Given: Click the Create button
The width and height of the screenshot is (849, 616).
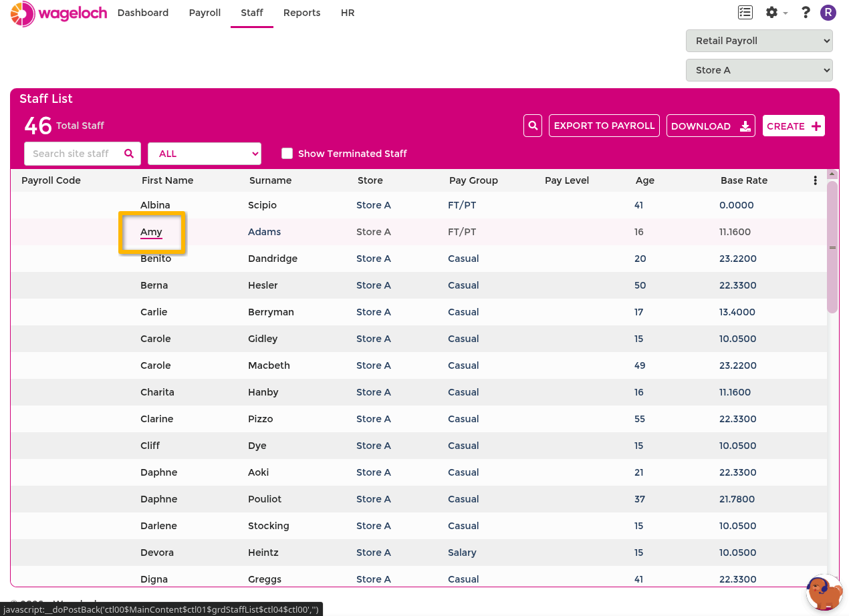Looking at the screenshot, I should click(794, 126).
